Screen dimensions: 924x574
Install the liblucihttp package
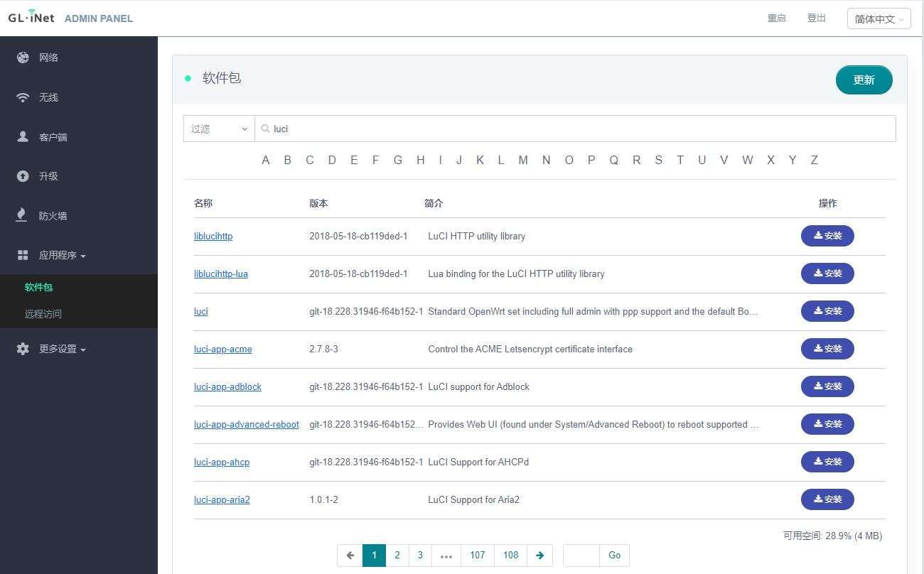tap(827, 236)
